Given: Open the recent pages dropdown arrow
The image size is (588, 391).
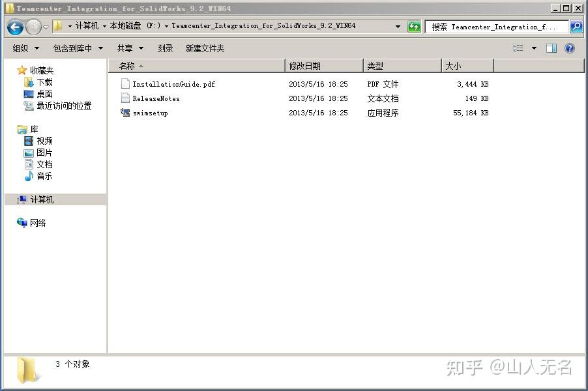Looking at the screenshot, I should [46, 27].
